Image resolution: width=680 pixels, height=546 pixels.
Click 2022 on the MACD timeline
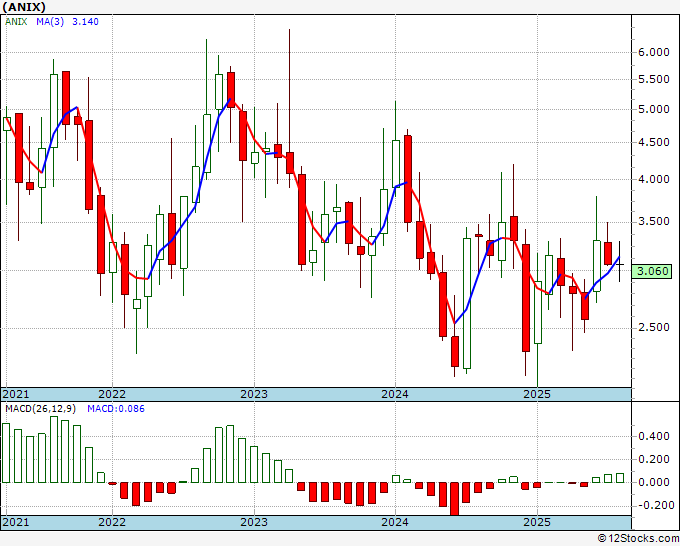(x=112, y=522)
